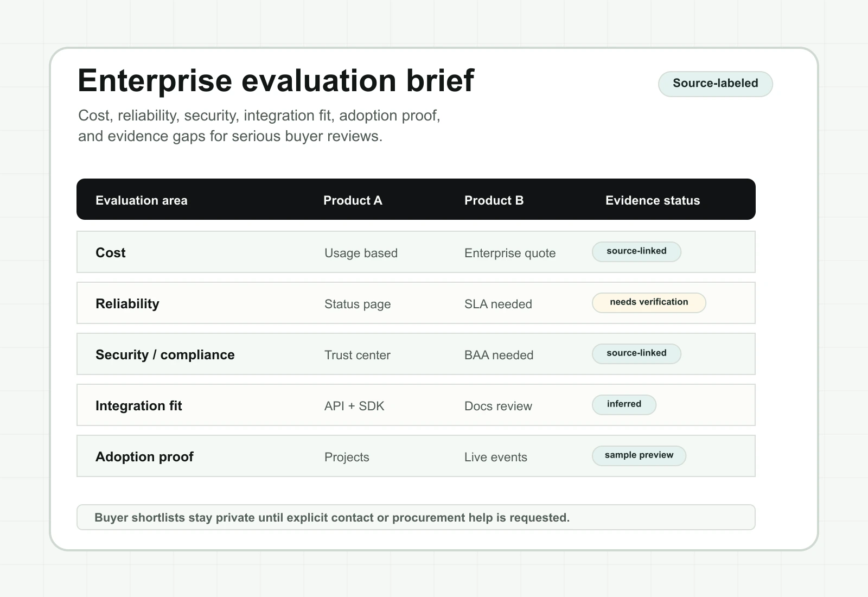The width and height of the screenshot is (868, 597).
Task: Click the Usage based cell
Action: click(361, 253)
